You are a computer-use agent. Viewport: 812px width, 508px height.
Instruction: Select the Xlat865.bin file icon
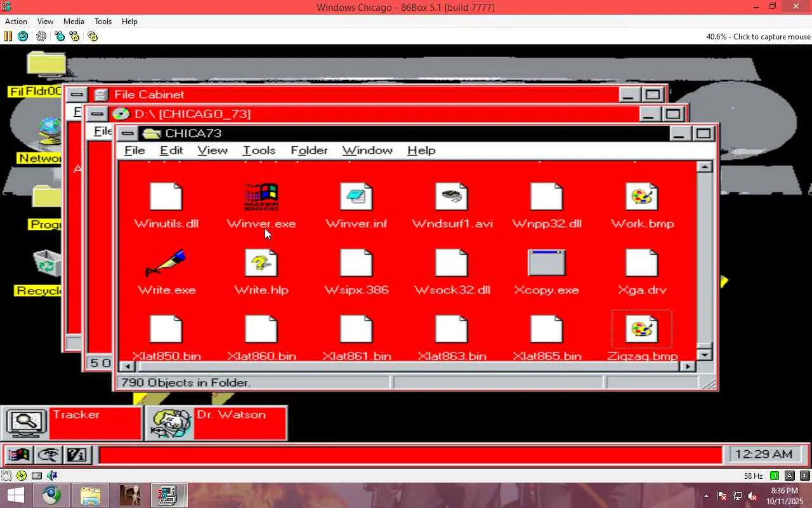547,329
